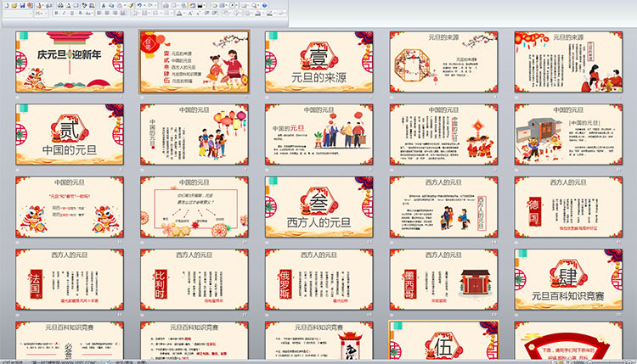Center align the text

click(107, 13)
